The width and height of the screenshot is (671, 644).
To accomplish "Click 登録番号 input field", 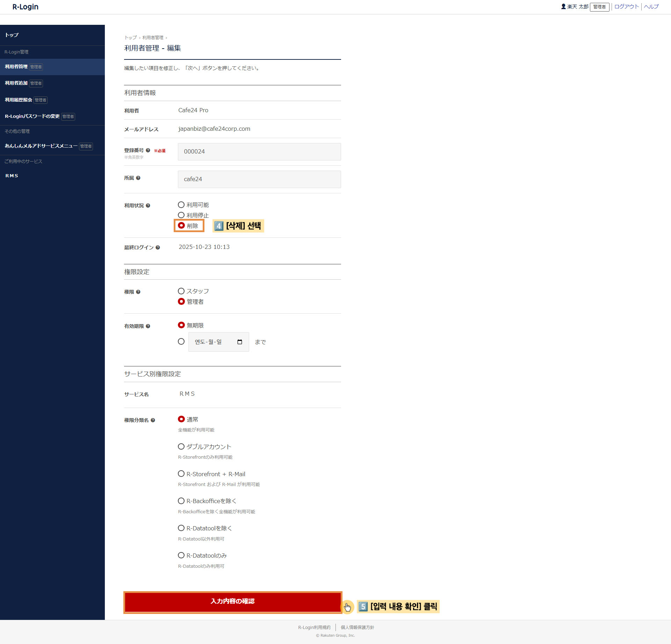I will pyautogui.click(x=259, y=152).
